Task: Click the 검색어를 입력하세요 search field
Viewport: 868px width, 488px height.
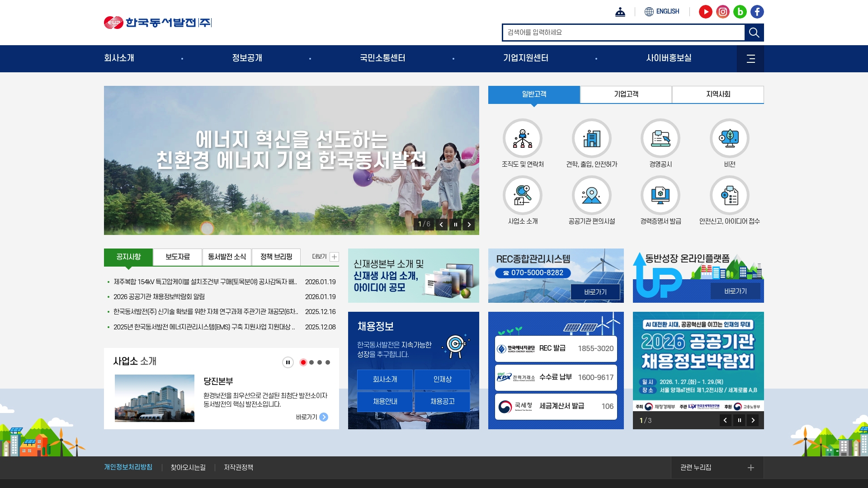Action: [588, 32]
